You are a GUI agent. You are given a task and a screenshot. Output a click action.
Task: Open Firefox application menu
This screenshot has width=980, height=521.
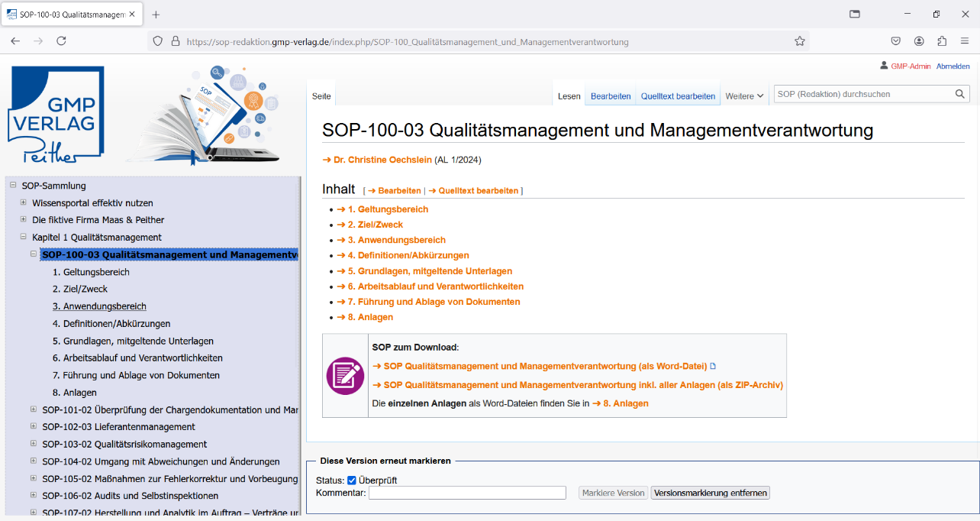965,41
